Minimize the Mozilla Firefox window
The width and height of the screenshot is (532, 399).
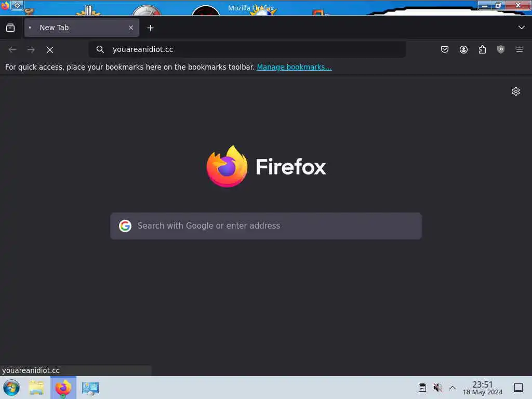485,5
